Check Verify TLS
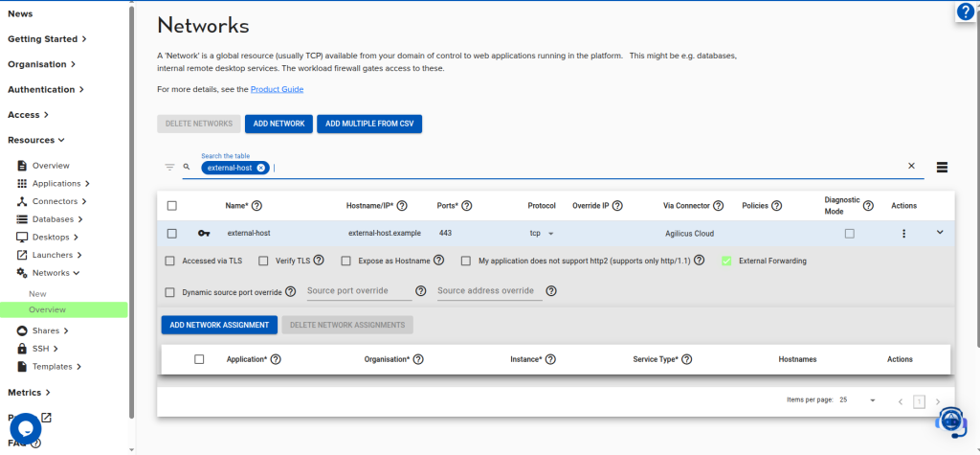The image size is (980, 455). (x=263, y=261)
